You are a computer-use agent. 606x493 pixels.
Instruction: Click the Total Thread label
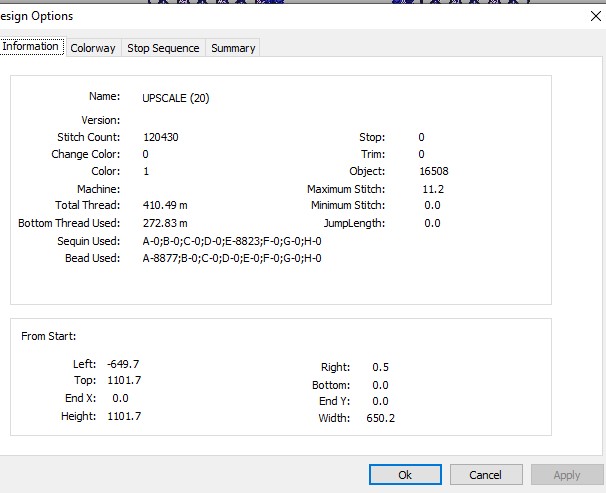[87, 205]
